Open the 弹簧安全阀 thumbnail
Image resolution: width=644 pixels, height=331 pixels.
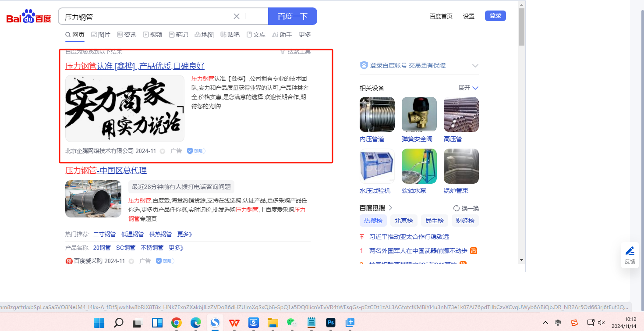pos(419,114)
